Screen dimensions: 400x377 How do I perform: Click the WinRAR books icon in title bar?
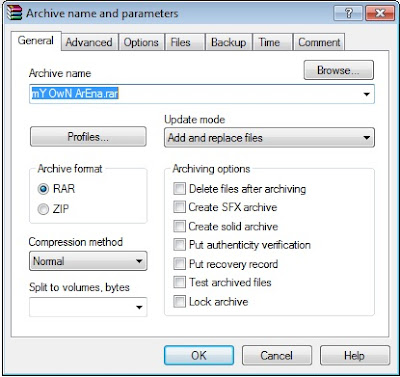14,13
